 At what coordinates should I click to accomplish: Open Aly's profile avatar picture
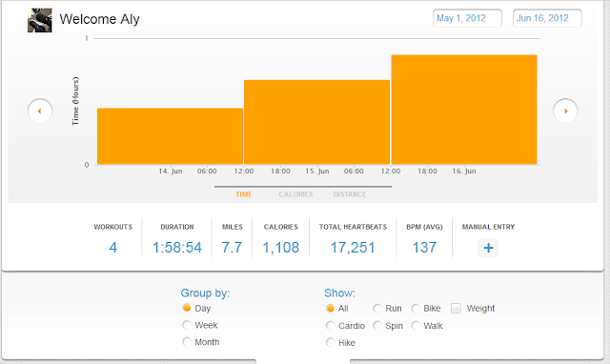(x=40, y=20)
